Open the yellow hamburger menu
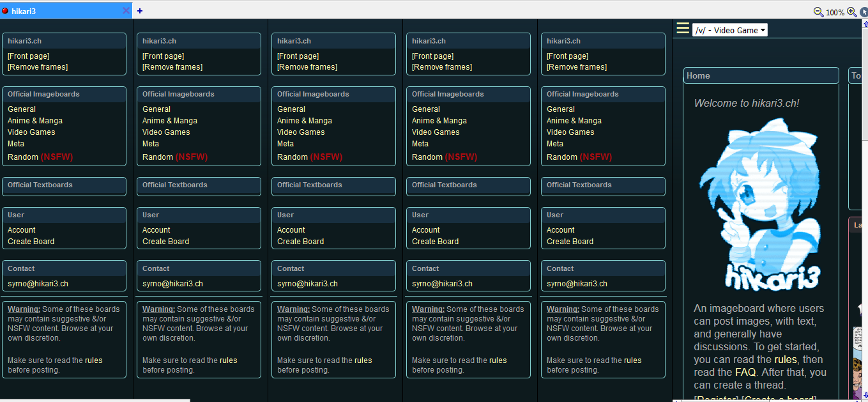Viewport: 868px width, 402px height. pos(683,28)
